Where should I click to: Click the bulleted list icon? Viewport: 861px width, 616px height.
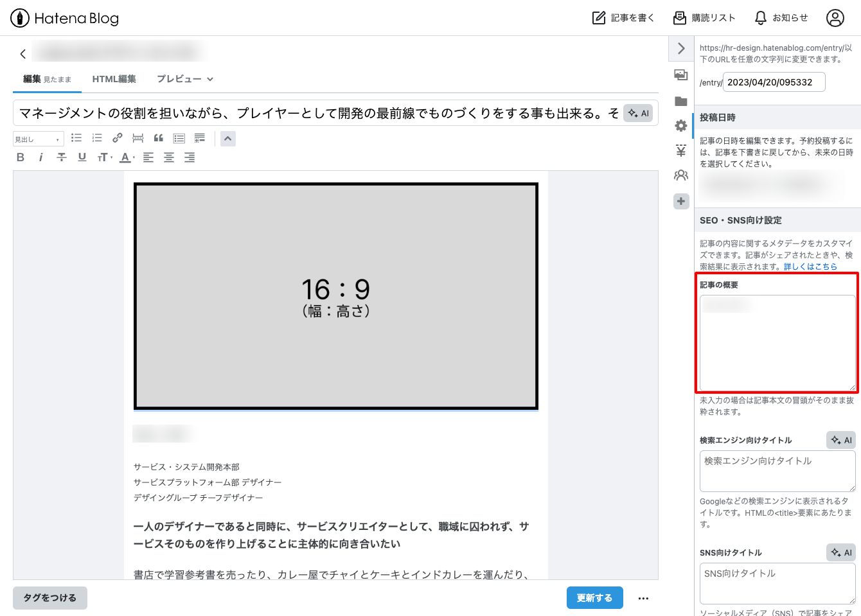point(76,138)
